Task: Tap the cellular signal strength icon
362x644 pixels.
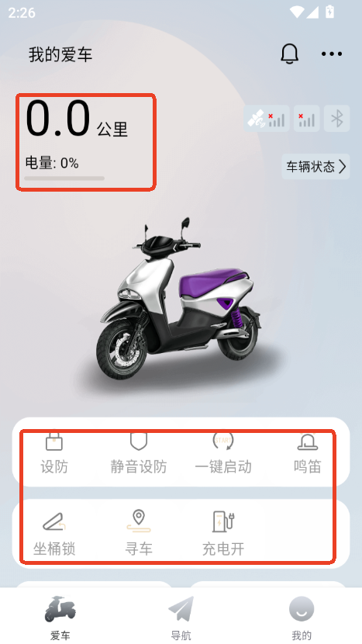Action: tap(307, 118)
